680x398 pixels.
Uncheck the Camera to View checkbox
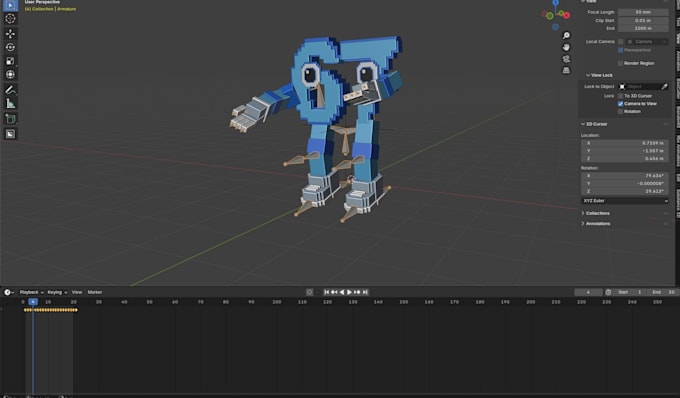tap(621, 104)
